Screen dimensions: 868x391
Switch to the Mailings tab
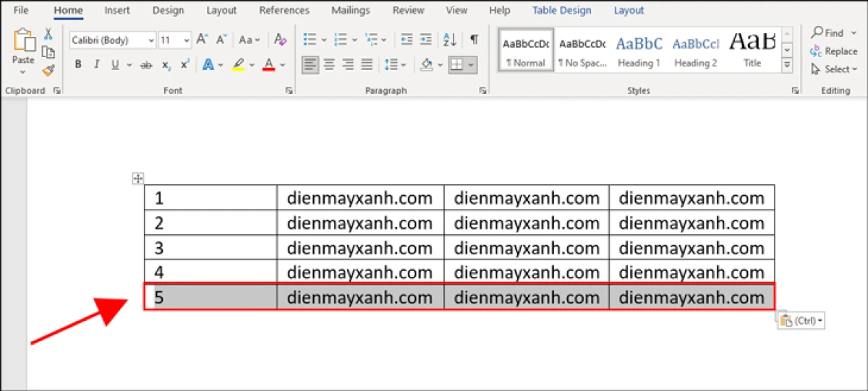pyautogui.click(x=352, y=10)
